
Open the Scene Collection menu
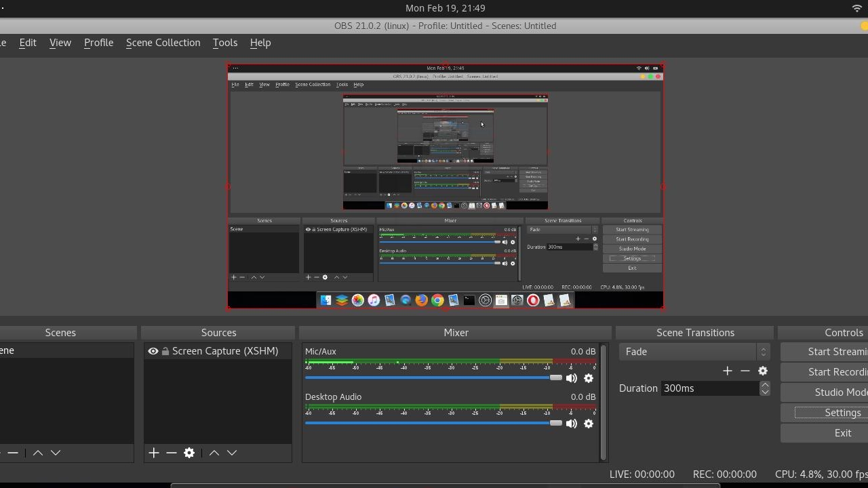tap(163, 43)
